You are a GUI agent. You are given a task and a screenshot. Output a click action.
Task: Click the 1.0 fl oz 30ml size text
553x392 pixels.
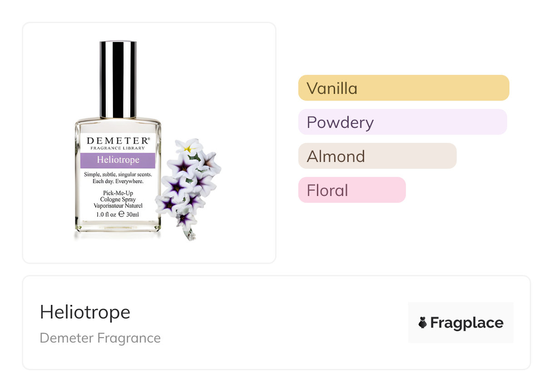118,214
